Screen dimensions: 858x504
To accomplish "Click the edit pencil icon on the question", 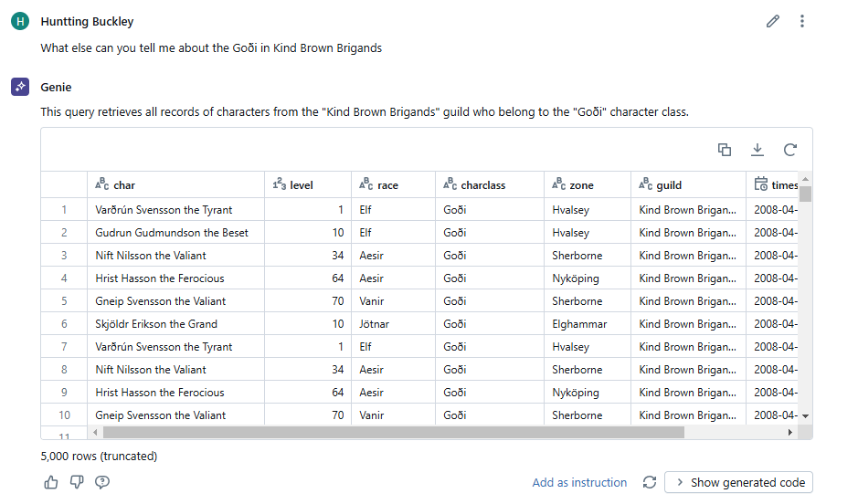I will [773, 21].
